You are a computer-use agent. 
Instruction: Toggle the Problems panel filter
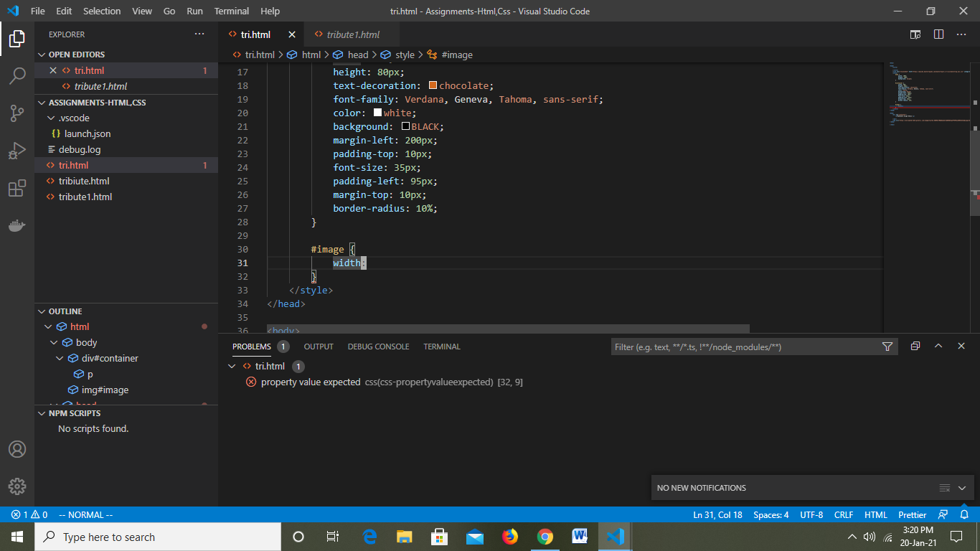coord(887,346)
